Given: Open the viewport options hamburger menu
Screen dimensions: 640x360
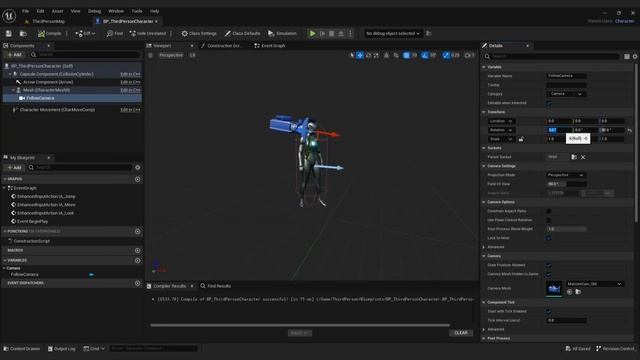Looking at the screenshot, I should tap(151, 55).
